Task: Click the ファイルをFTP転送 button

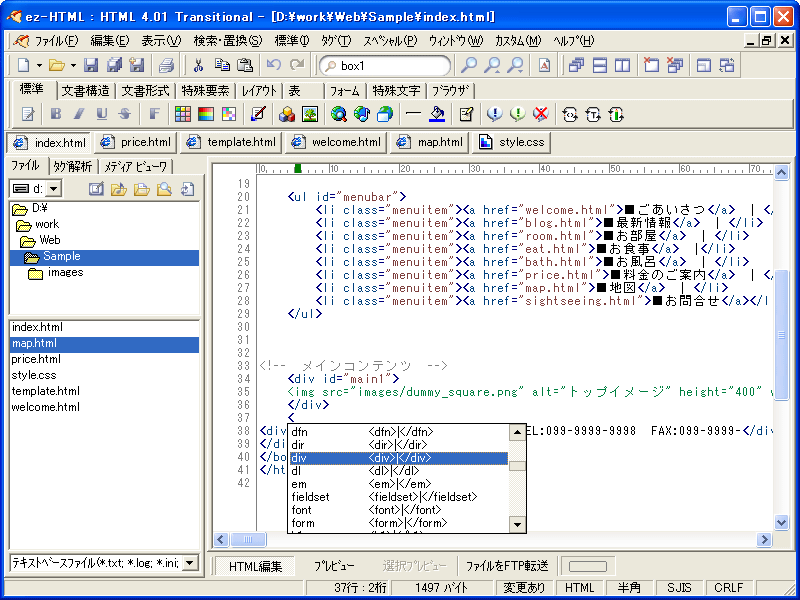Action: [x=508, y=566]
